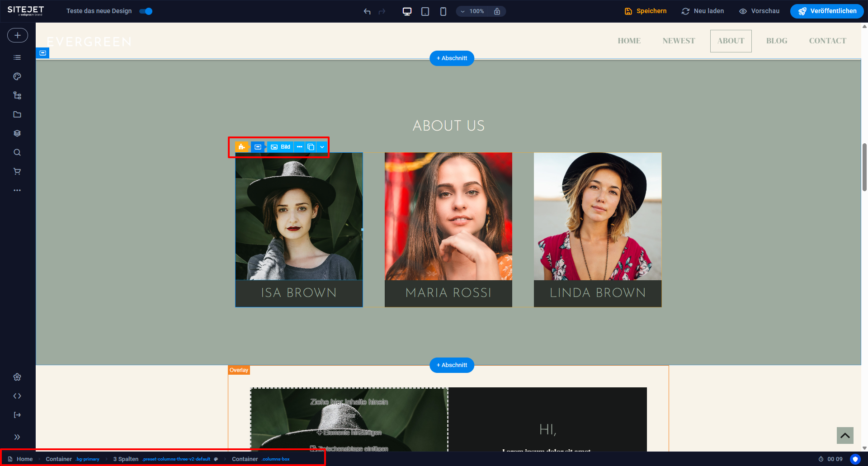Expand the Bild toolbar chevron dropdown
This screenshot has width=868, height=466.
click(322, 147)
